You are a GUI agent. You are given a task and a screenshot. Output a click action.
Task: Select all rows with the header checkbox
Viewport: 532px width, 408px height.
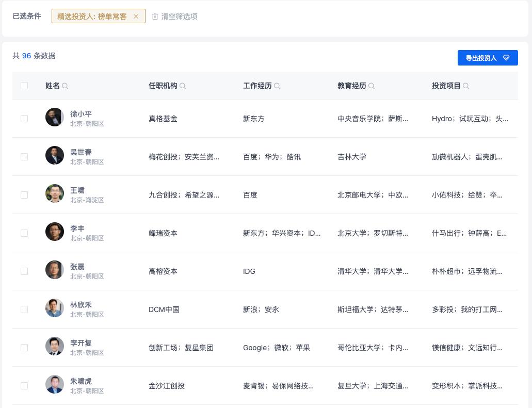(24, 86)
